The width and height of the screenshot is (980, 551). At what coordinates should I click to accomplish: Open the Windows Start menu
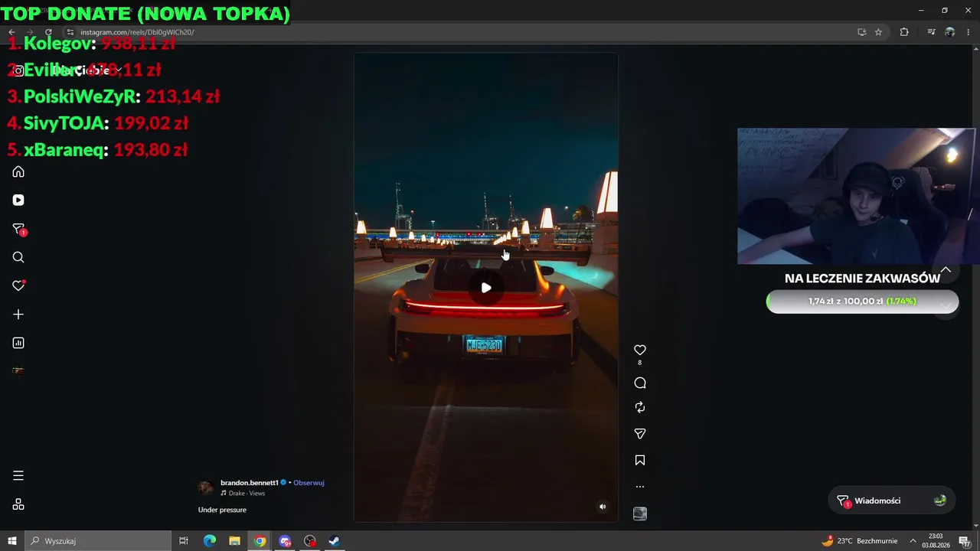(x=12, y=541)
